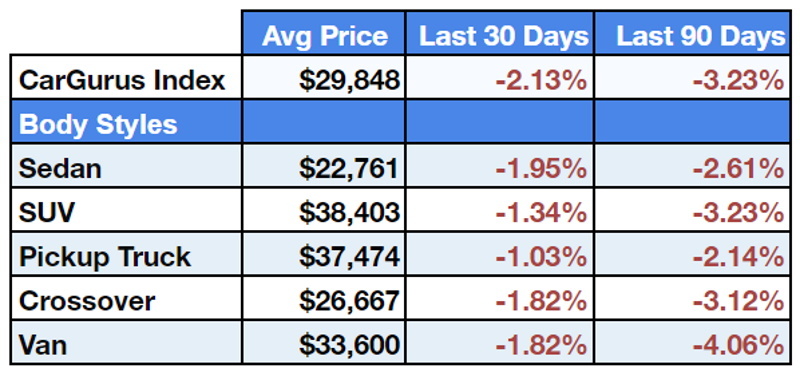Click the Pickup Truck price $37,474
The height and width of the screenshot is (376, 800).
[349, 257]
